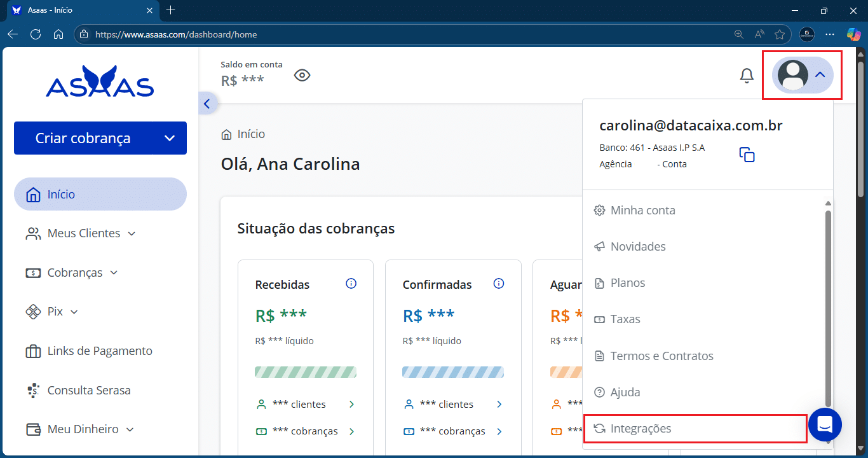Click the browser address bar
Viewport: 868px width, 458px height.
pyautogui.click(x=254, y=35)
